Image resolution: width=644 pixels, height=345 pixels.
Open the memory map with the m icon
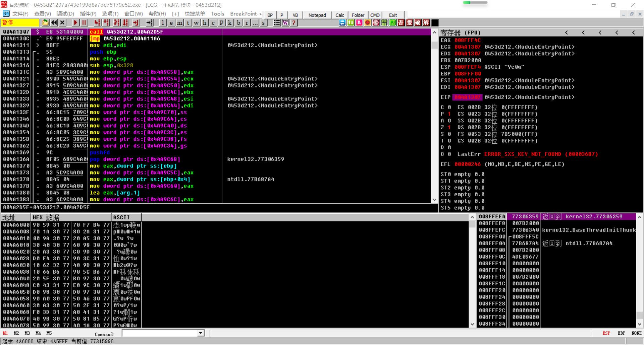[x=179, y=22]
